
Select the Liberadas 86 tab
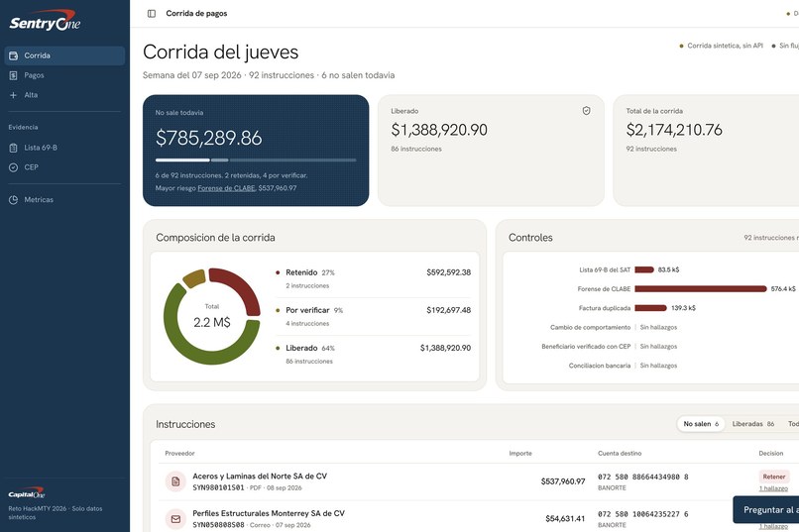click(753, 424)
